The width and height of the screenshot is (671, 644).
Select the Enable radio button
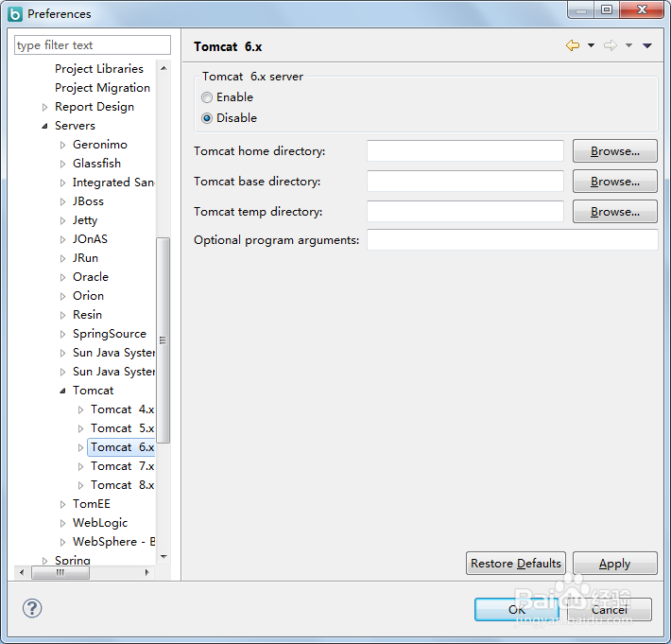coord(207,97)
